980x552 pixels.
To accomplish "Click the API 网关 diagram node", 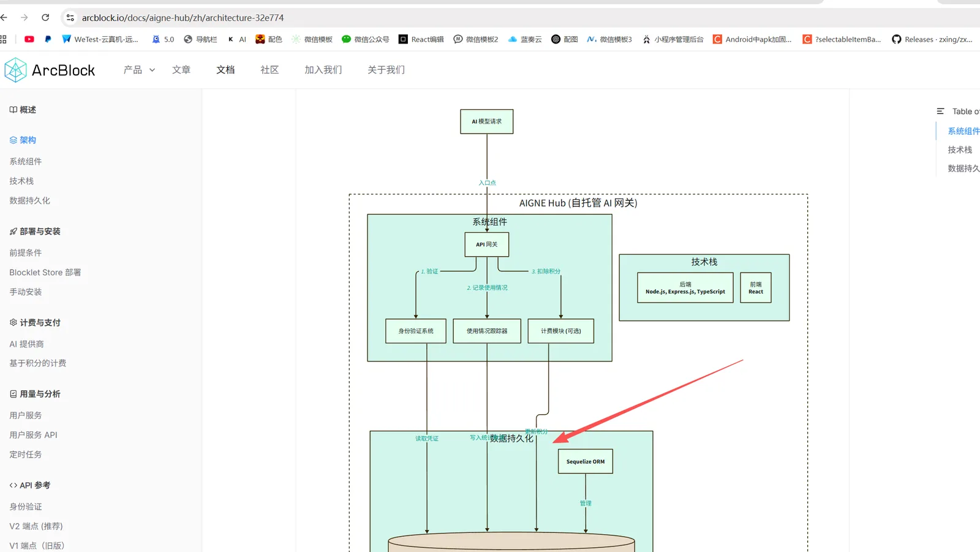I will tap(487, 244).
